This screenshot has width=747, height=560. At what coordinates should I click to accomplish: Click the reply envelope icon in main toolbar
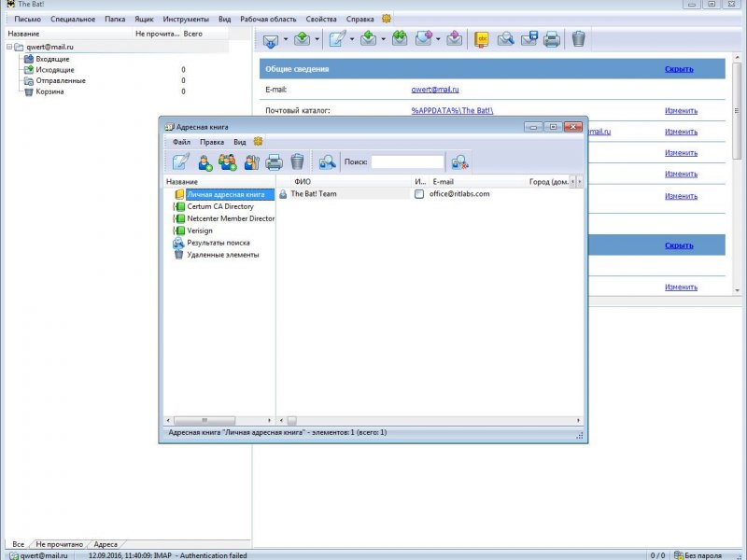pos(368,38)
